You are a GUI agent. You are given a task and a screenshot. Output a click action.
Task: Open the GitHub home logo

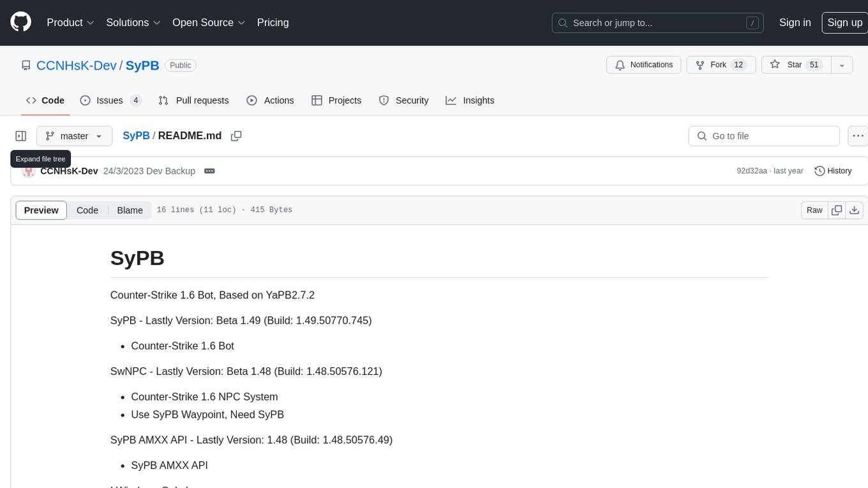(x=21, y=22)
